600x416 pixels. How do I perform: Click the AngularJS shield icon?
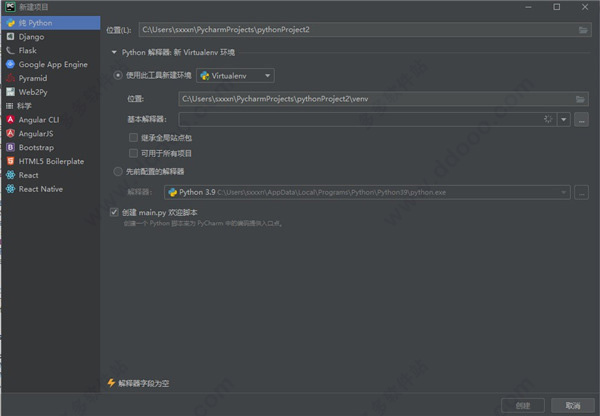10,134
